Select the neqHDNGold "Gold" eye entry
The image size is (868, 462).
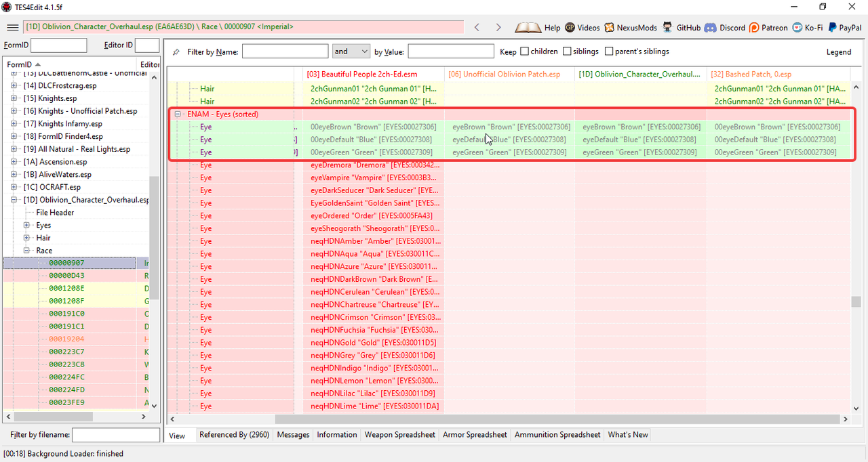coord(373,343)
